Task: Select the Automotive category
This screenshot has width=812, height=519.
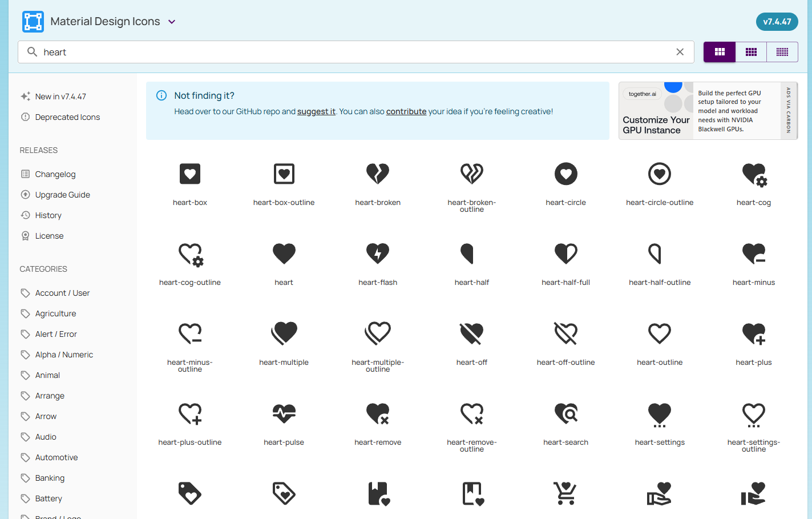Action: coord(55,457)
